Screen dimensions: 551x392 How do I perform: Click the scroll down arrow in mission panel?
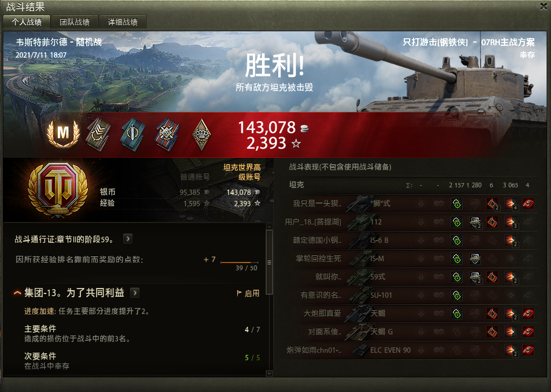[x=269, y=373]
